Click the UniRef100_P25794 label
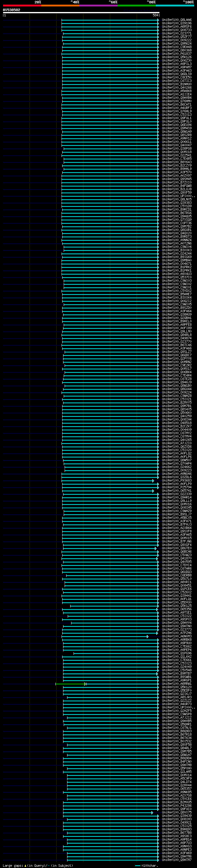 pos(177,487)
